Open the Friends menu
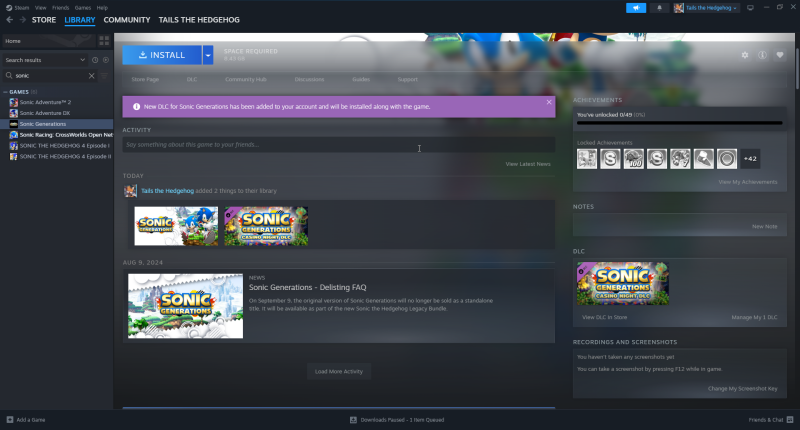The height and width of the screenshot is (430, 800). (60, 8)
